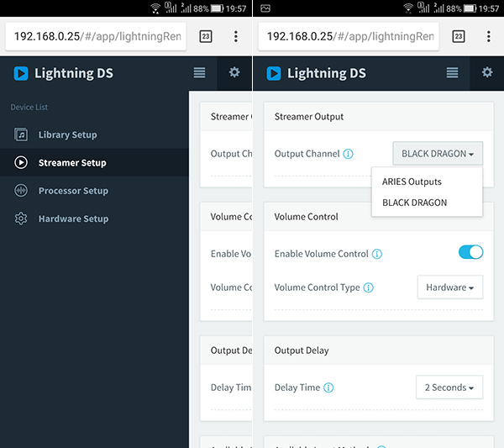
Task: Open gear settings in right screen header
Action: (487, 72)
